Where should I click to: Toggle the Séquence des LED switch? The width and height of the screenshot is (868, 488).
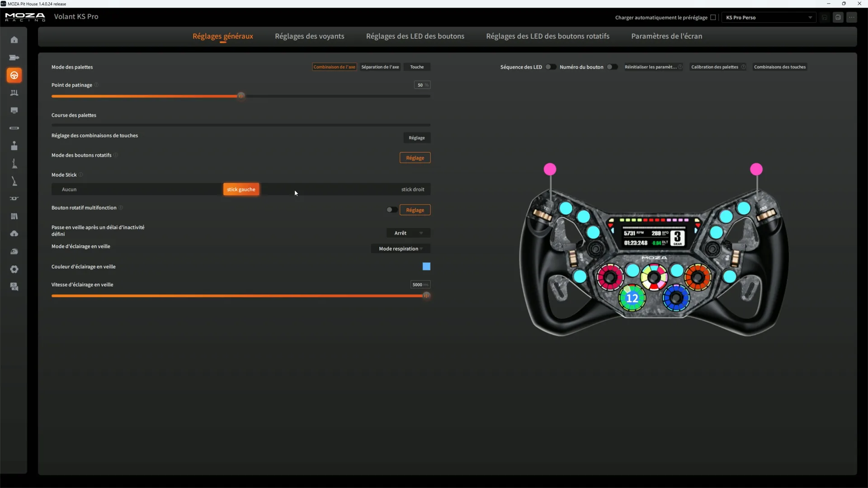coord(550,67)
